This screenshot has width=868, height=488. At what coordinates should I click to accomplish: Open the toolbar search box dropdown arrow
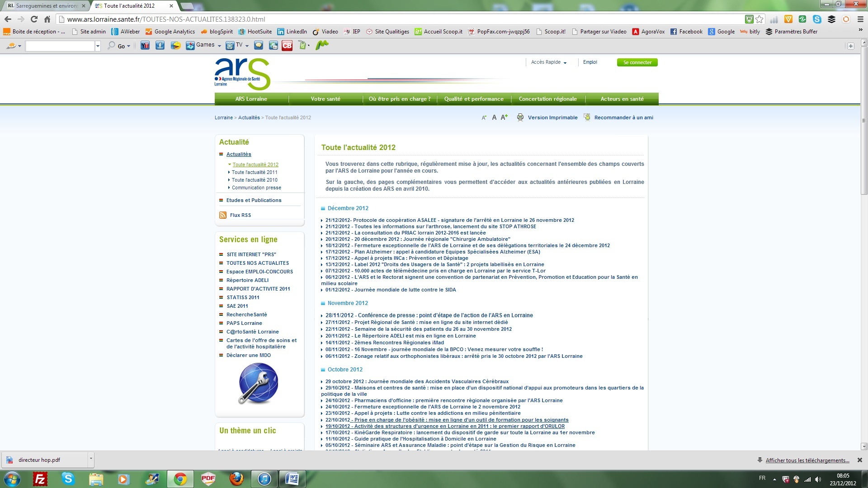pyautogui.click(x=98, y=46)
